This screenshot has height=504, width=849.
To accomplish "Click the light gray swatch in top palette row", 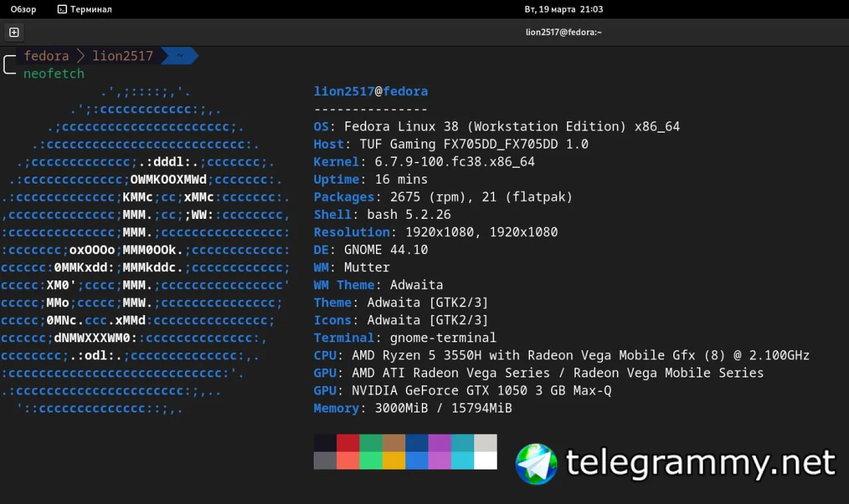I will tap(486, 443).
